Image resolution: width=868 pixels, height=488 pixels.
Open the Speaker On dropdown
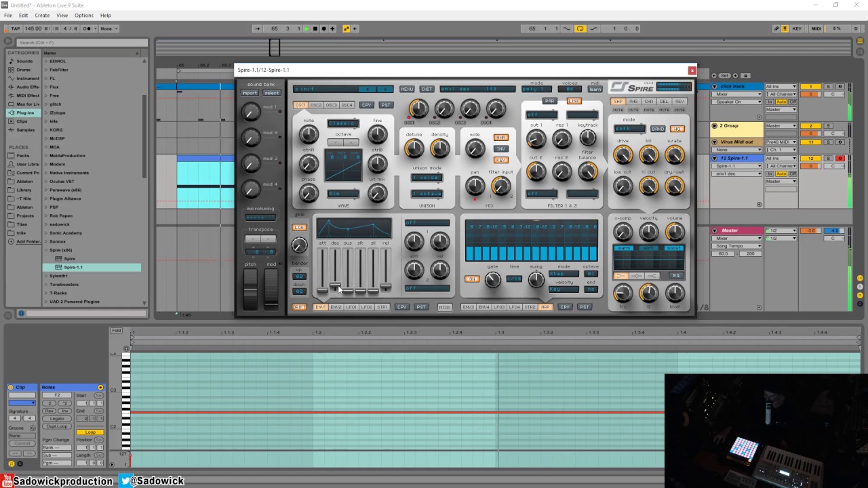point(738,102)
